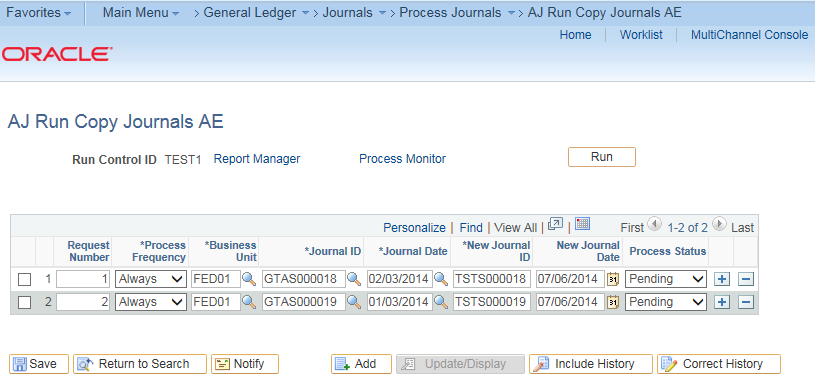The width and height of the screenshot is (815, 376).
Task: Open calendar picker for row 2 New Journal Date
Action: tap(614, 302)
